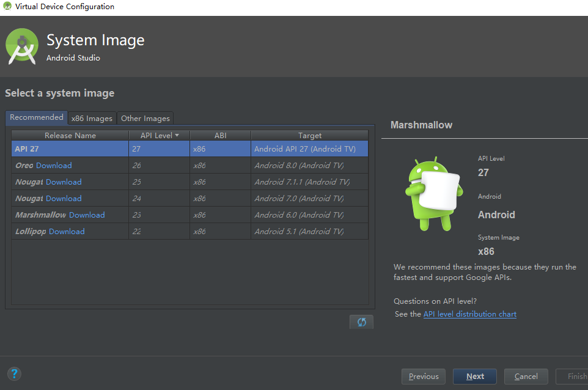
Task: Click the window title bar Android icon
Action: pyautogui.click(x=7, y=6)
